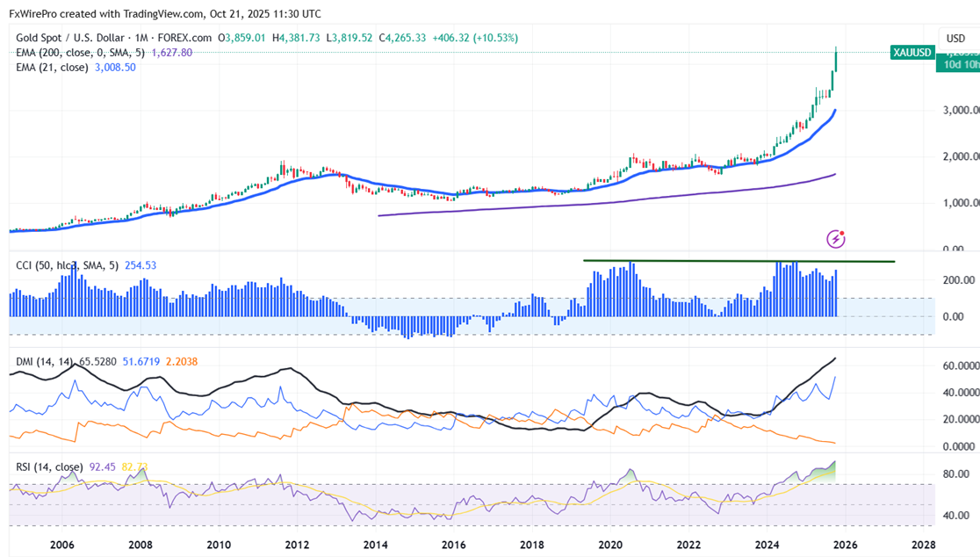This screenshot has width=980, height=557.
Task: Click the purple lightning flash event icon
Action: [836, 239]
